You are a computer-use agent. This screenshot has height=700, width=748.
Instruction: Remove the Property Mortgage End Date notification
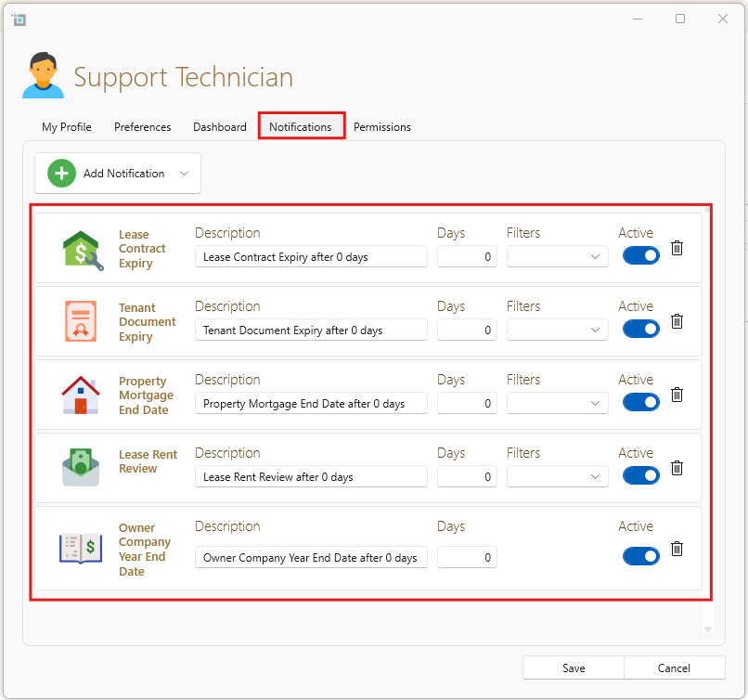coord(677,395)
